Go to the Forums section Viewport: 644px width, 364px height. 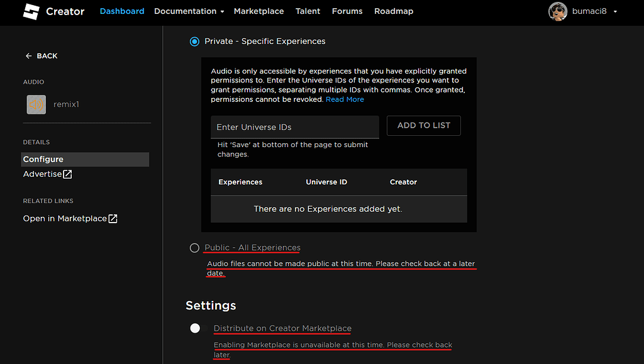click(x=347, y=11)
